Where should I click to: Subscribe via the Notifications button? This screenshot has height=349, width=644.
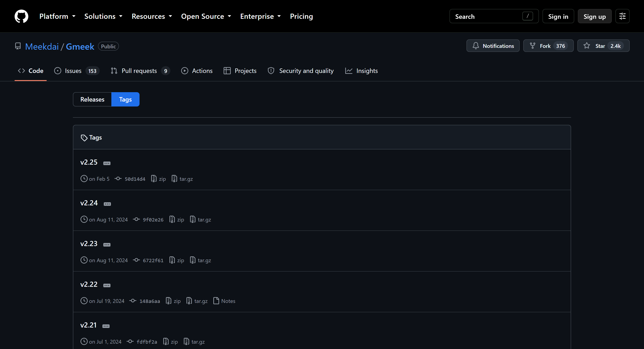tap(493, 46)
